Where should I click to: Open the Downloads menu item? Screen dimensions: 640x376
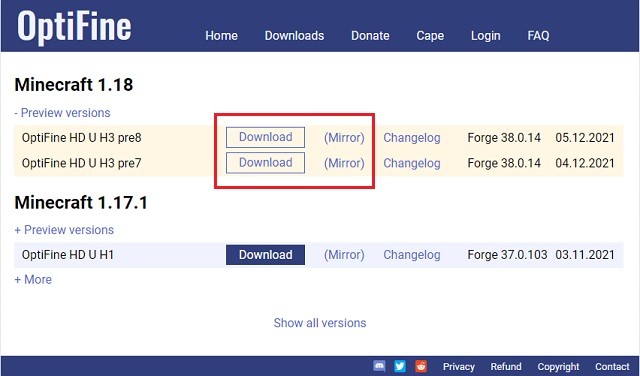(294, 36)
